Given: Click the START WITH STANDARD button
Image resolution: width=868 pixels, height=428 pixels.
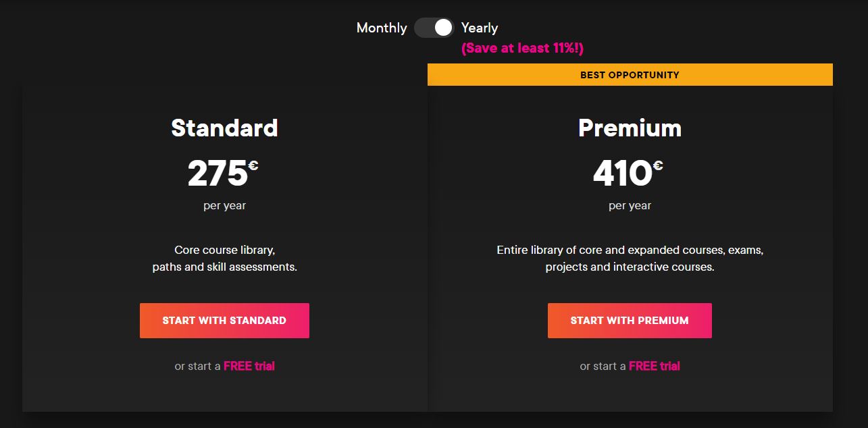Looking at the screenshot, I should (x=224, y=321).
